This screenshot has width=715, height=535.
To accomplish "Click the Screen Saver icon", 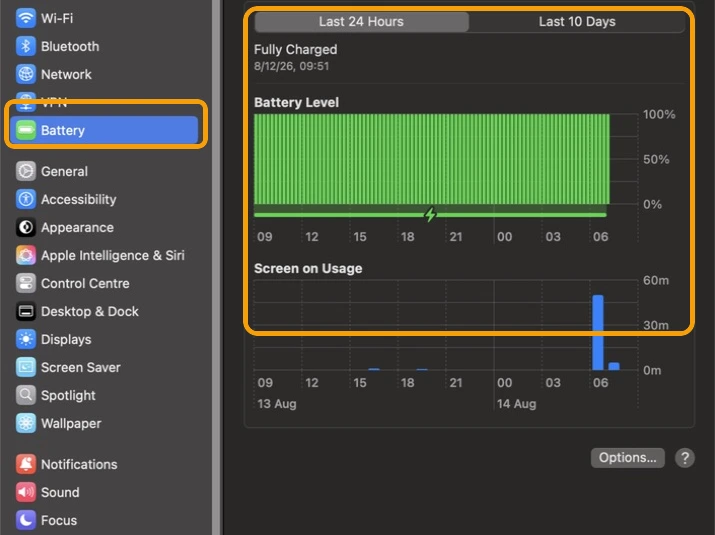I will [26, 367].
